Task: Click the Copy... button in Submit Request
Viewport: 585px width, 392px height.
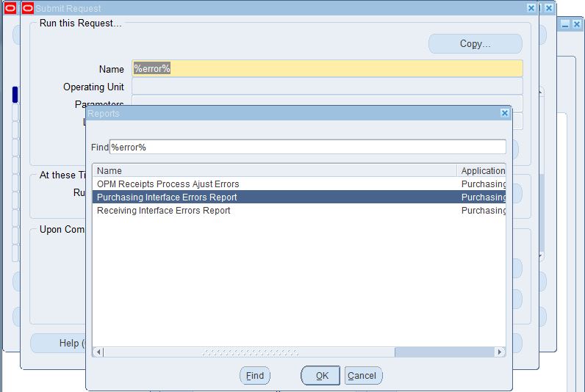Action: click(475, 44)
